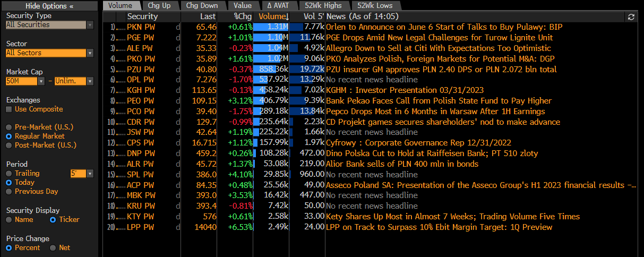
Task: Switch to the 52Wk Lows tab
Action: click(x=375, y=5)
